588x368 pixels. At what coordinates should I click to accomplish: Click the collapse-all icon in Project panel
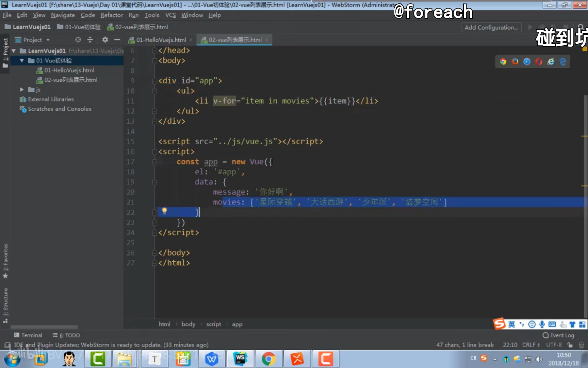90,40
